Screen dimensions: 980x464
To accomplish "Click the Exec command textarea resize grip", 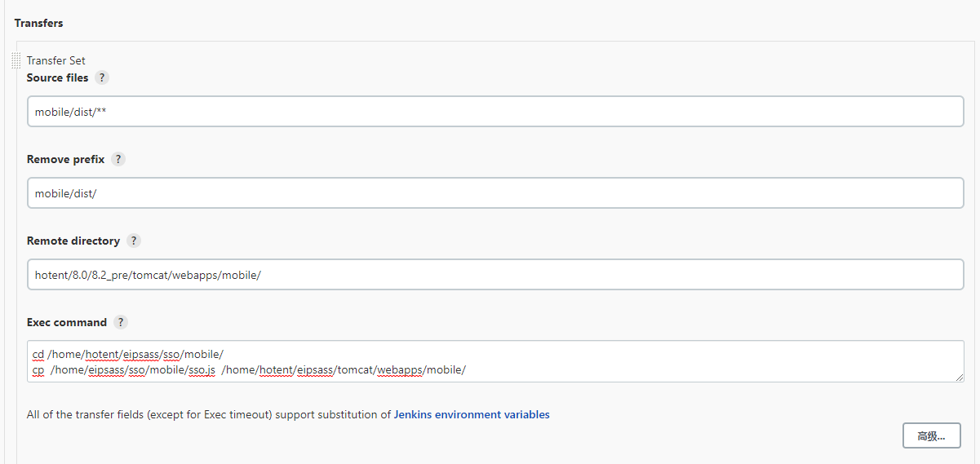I will pos(959,377).
